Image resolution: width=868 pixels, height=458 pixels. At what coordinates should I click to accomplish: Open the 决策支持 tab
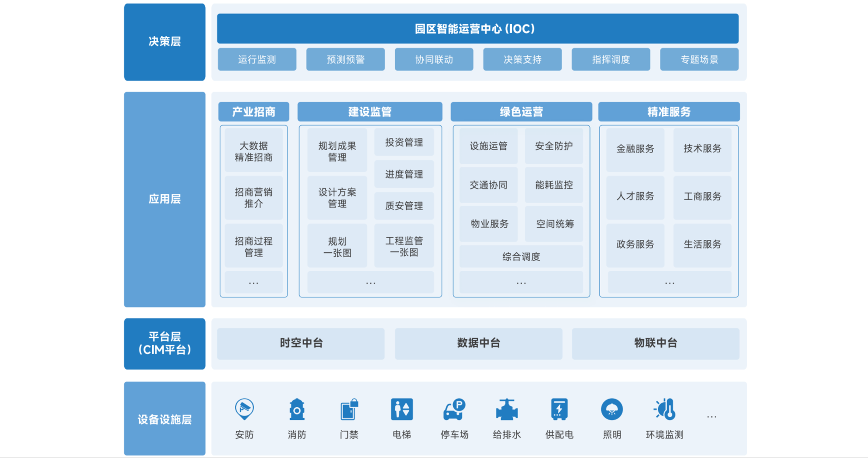[522, 59]
